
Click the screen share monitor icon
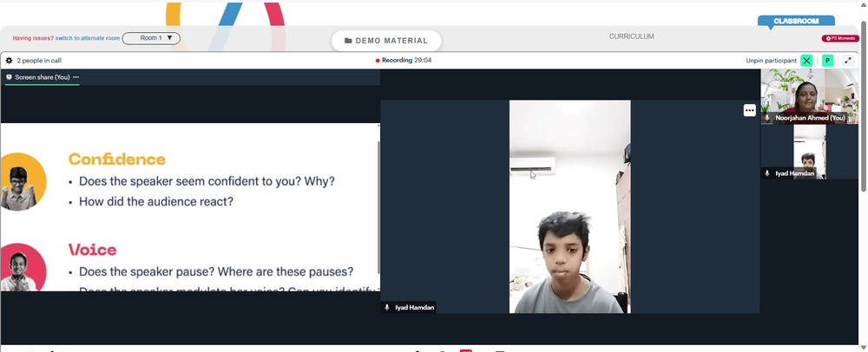click(9, 77)
